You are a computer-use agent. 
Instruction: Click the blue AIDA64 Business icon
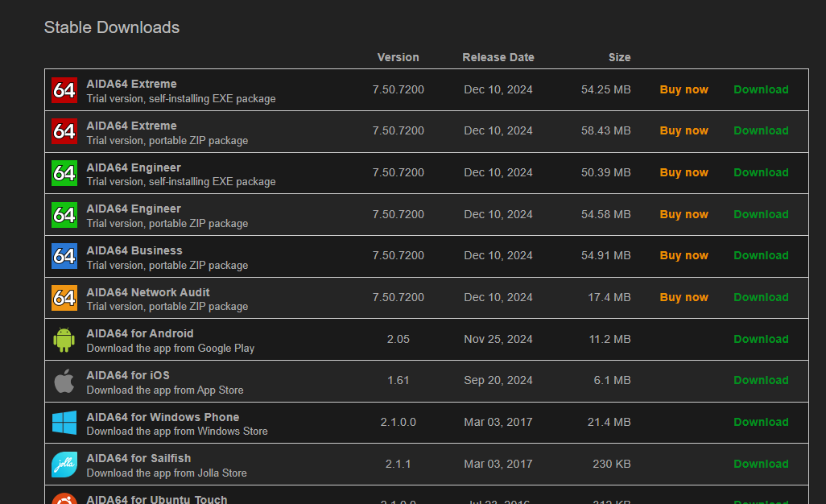pos(64,256)
